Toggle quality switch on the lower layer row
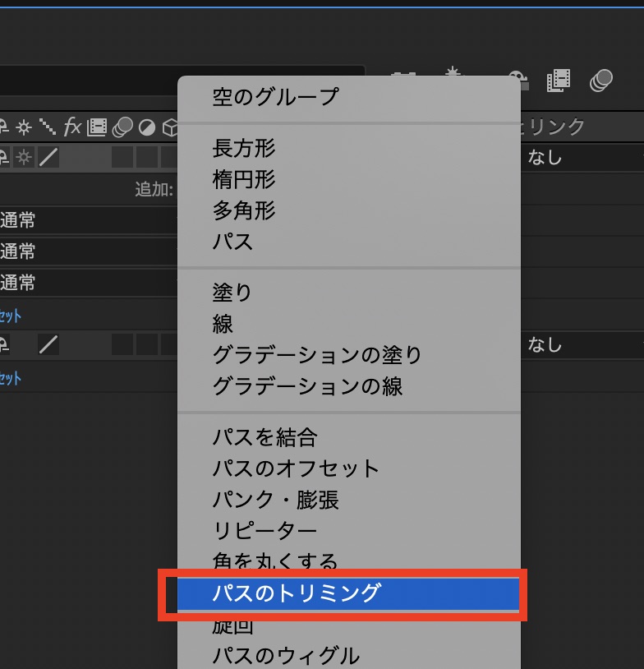This screenshot has width=644, height=669. (x=48, y=344)
